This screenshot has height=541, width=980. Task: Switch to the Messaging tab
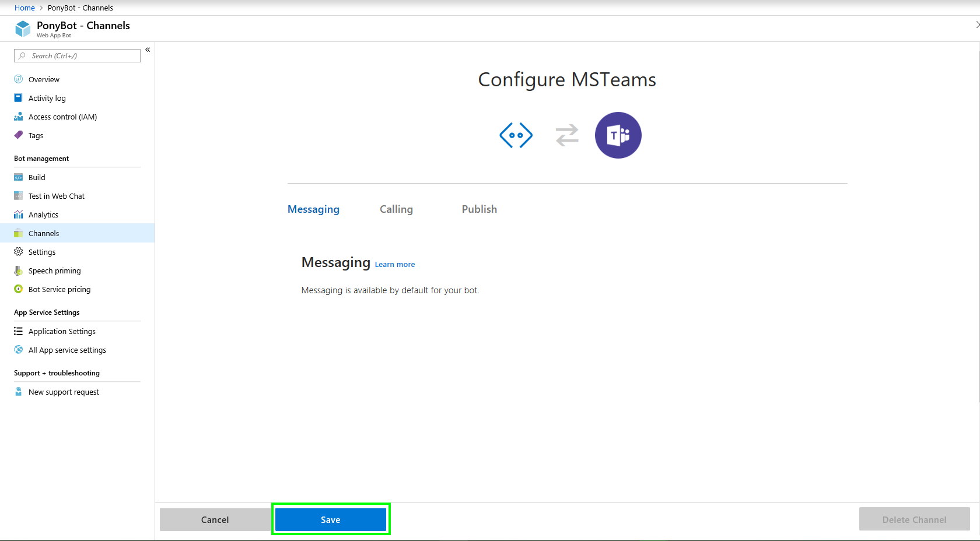[313, 209]
